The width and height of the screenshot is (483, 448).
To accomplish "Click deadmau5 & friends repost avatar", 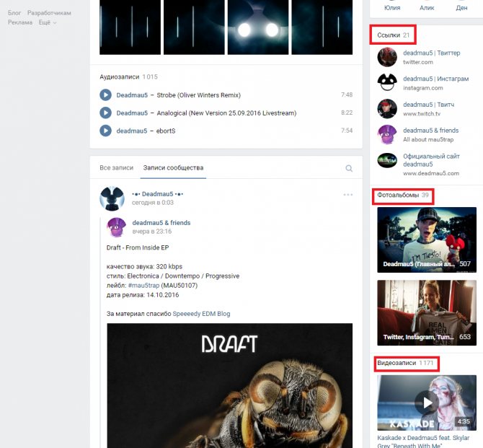I will (x=117, y=227).
